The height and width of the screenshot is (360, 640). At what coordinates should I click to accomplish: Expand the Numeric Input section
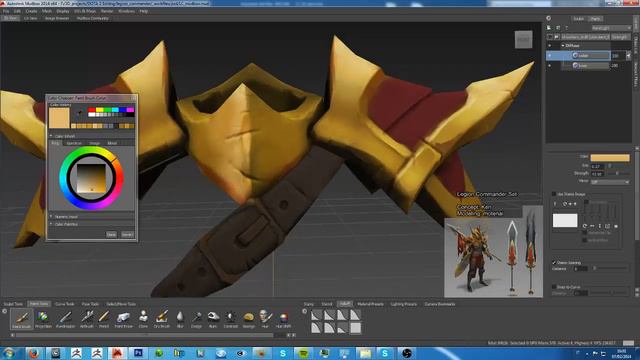pos(51,216)
